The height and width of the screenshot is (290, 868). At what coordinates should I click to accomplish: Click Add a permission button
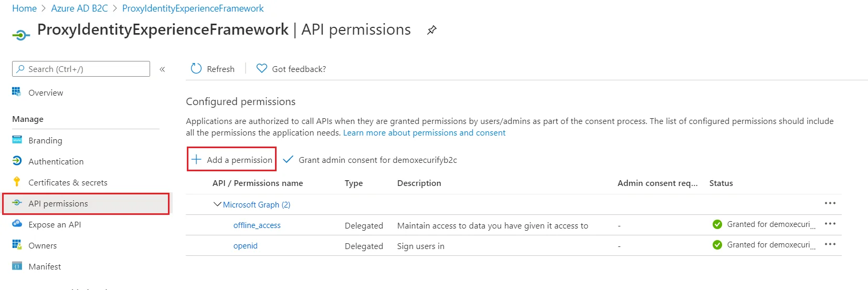coord(232,159)
